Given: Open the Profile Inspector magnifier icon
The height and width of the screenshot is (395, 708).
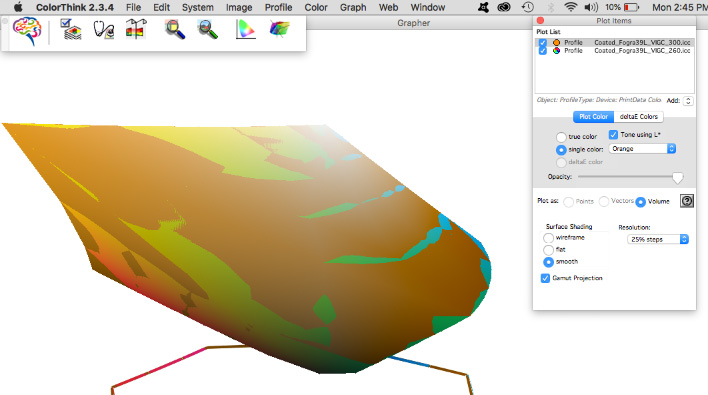Looking at the screenshot, I should coord(175,30).
